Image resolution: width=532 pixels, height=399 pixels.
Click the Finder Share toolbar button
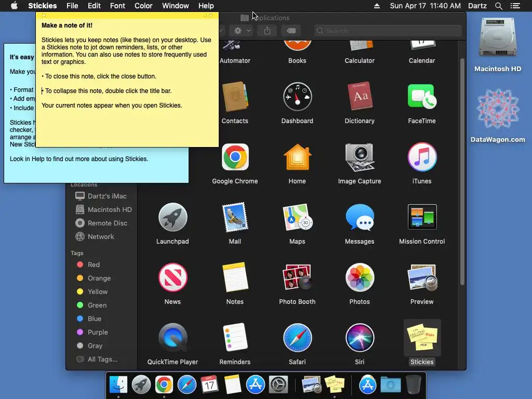(268, 31)
